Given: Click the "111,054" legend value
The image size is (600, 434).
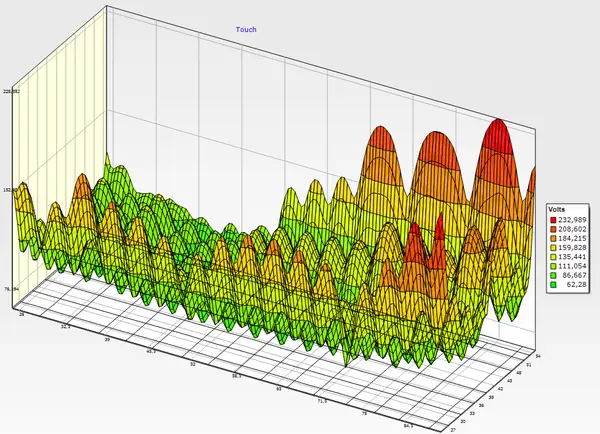Looking at the screenshot, I should (x=572, y=266).
